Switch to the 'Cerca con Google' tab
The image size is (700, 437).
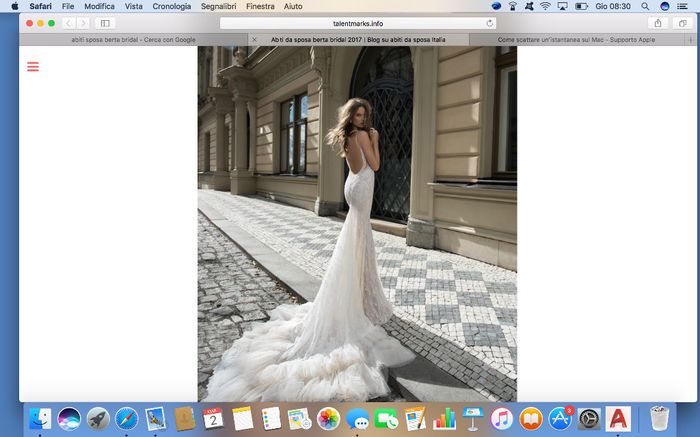(134, 39)
